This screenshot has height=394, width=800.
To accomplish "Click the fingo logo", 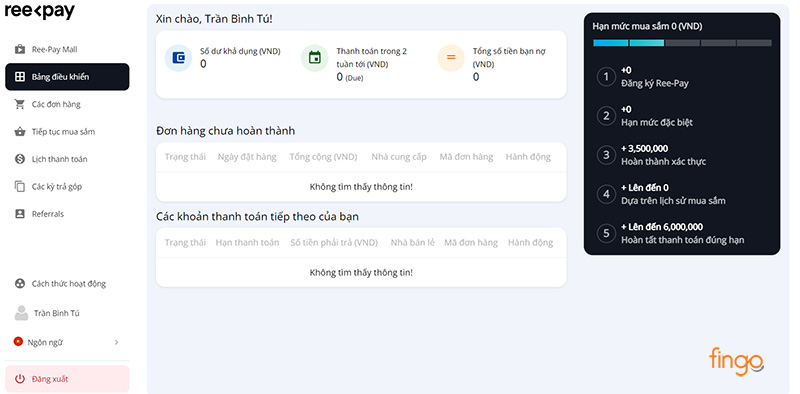I will (x=736, y=361).
